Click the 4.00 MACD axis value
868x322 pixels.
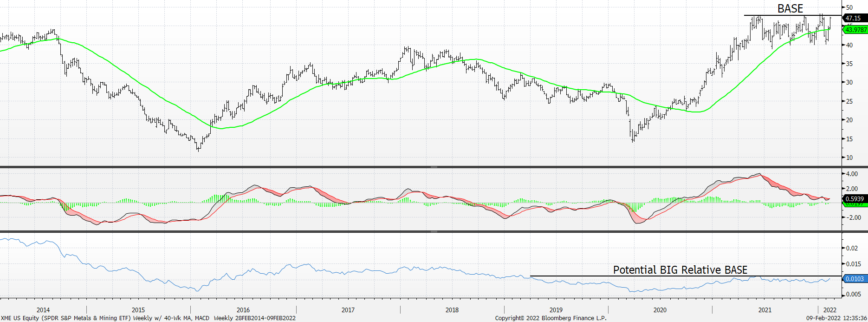point(852,174)
